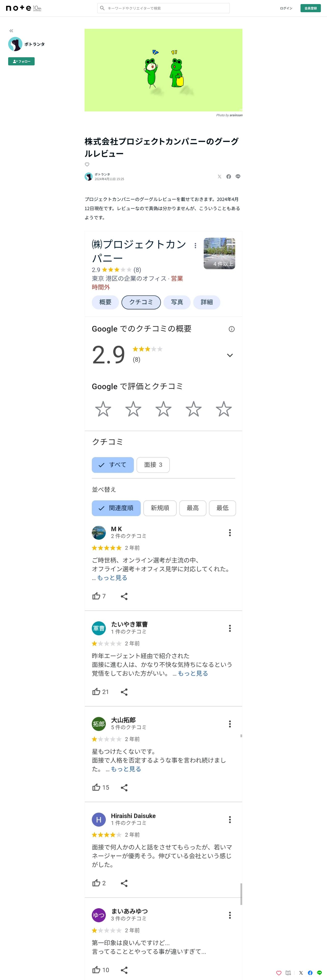Screen dimensions: 327x980
Task: Click info icon next to Google でのクチコミの概要
Action: point(231,329)
